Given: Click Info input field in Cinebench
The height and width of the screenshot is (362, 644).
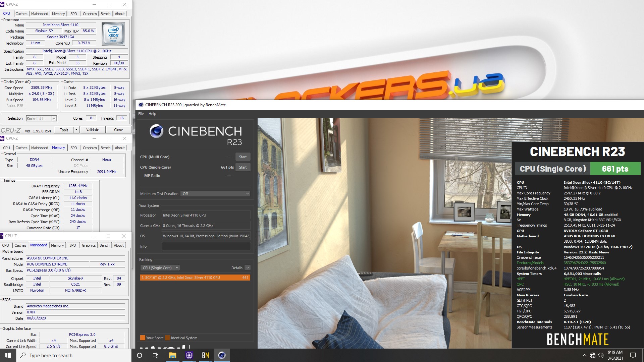Looking at the screenshot, I should click(x=206, y=246).
